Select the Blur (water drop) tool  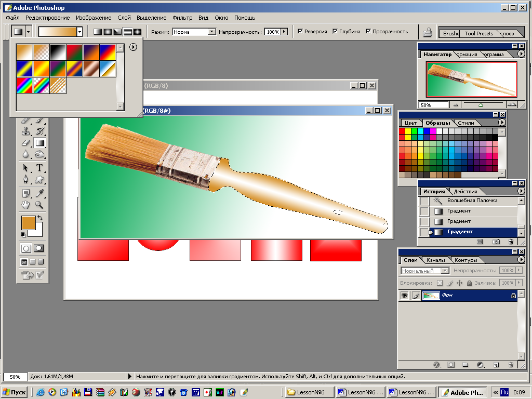pyautogui.click(x=26, y=154)
